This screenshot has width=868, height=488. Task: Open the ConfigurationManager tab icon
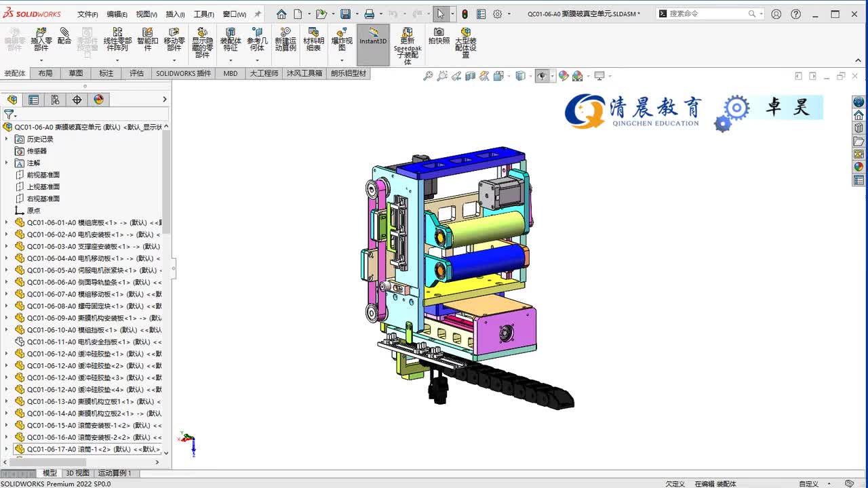click(x=55, y=100)
